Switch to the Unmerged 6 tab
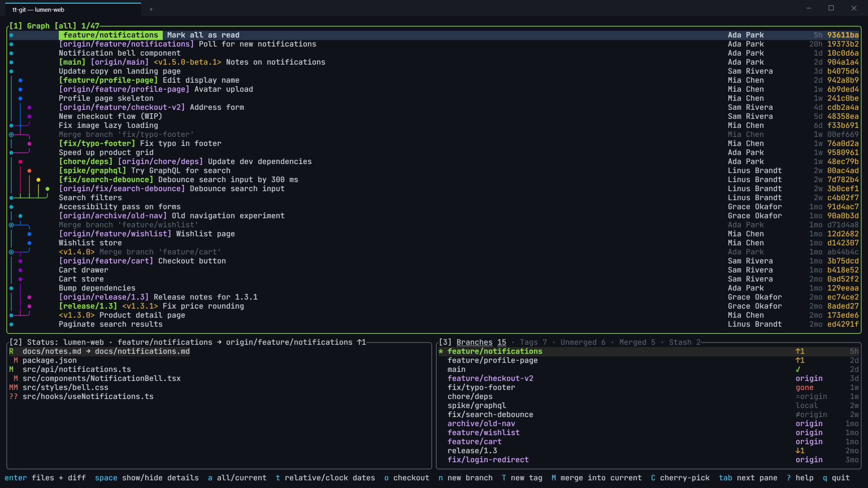The width and height of the screenshot is (868, 488). pos(583,342)
